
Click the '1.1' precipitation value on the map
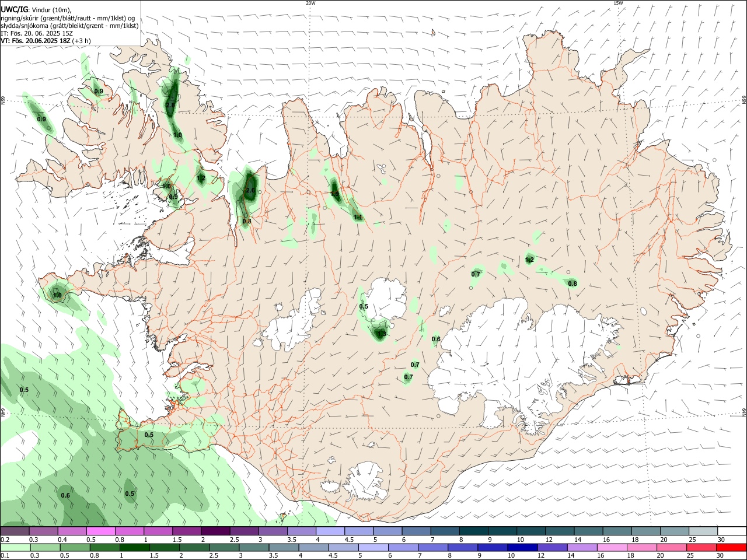pos(358,218)
